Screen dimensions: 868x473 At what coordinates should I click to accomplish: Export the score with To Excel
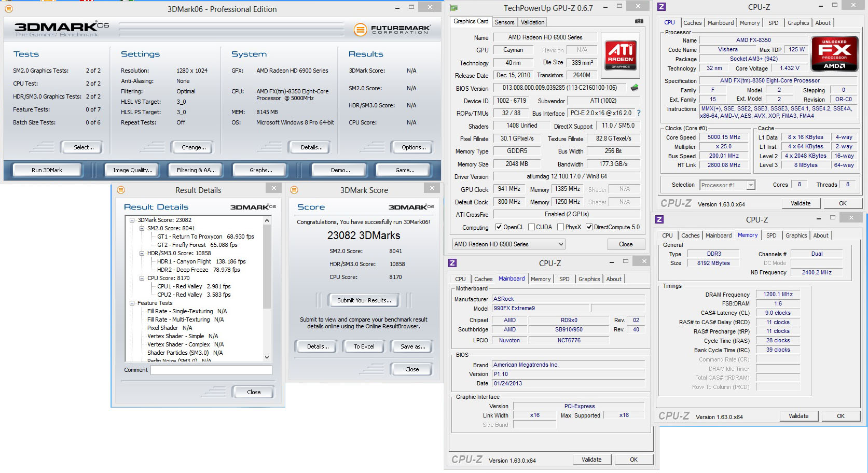[364, 346]
